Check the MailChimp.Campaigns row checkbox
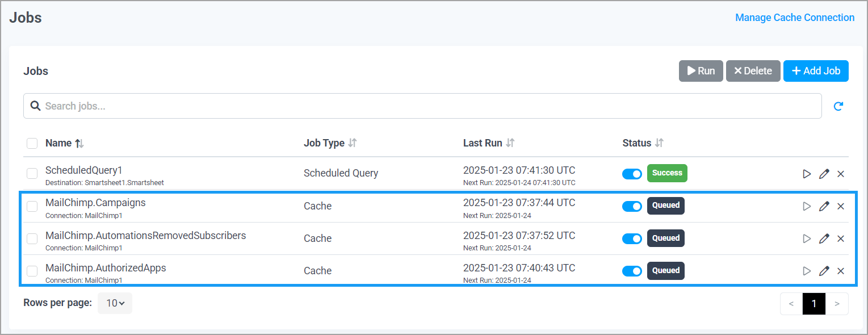Viewport: 868px width, 335px height. point(32,206)
